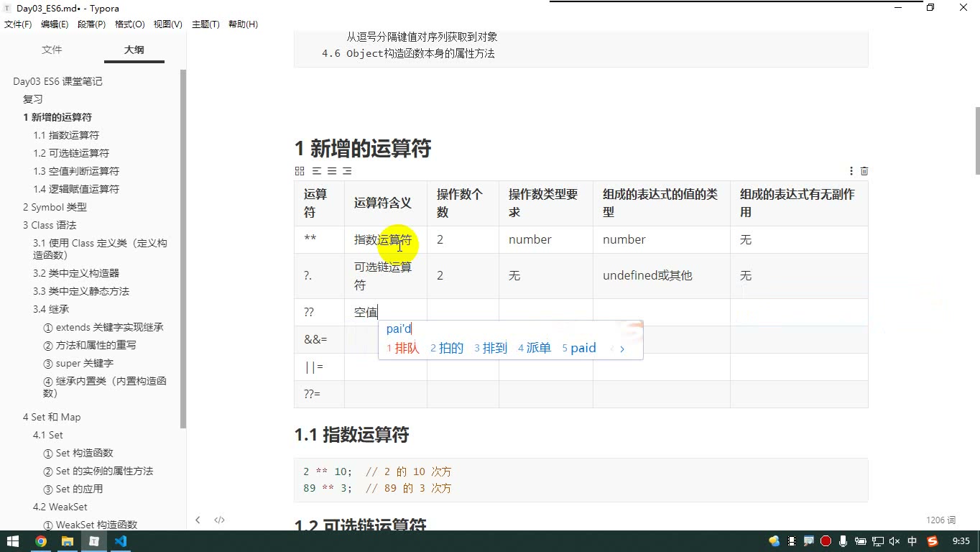Choose IME candidate paid

click(579, 348)
